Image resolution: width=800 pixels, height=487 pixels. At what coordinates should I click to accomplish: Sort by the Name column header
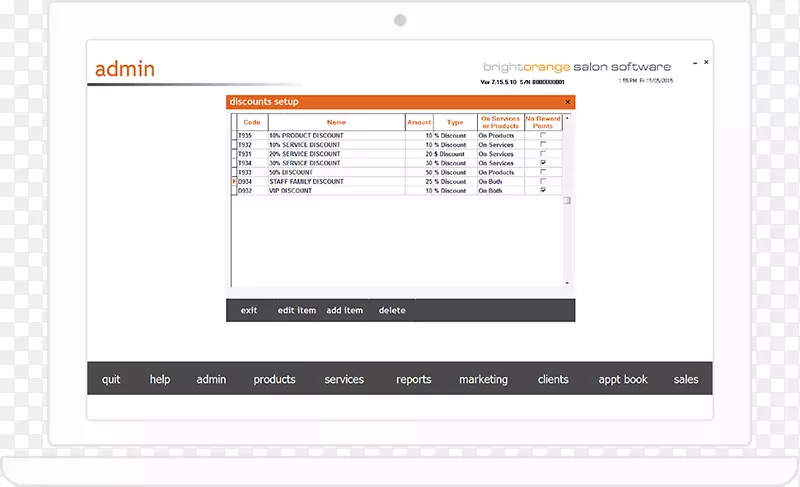click(336, 123)
